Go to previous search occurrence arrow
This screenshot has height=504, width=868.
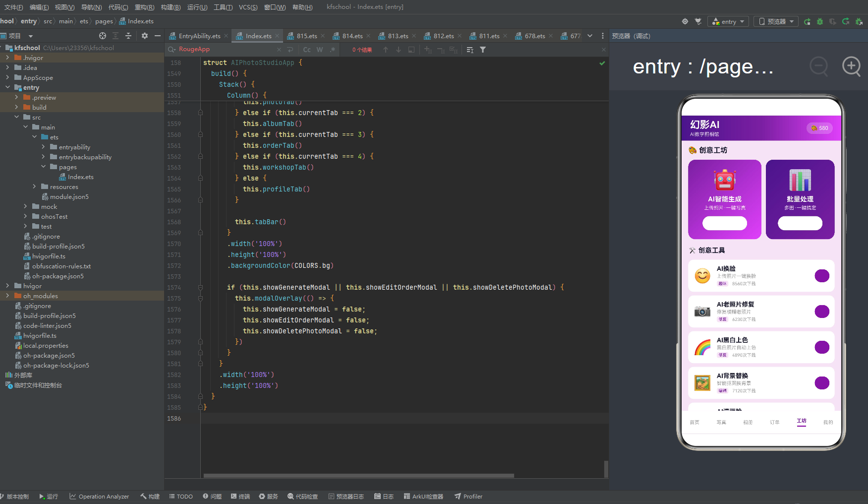click(x=386, y=50)
